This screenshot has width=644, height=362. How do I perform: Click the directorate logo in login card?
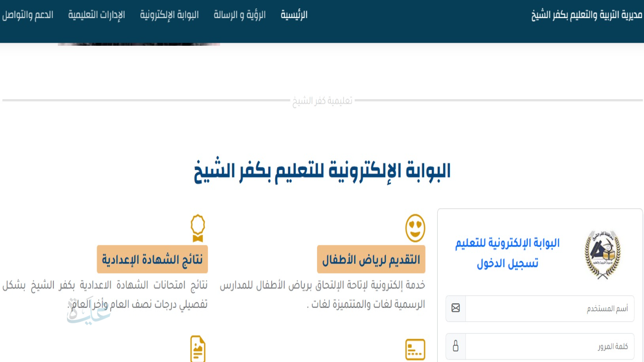(603, 255)
